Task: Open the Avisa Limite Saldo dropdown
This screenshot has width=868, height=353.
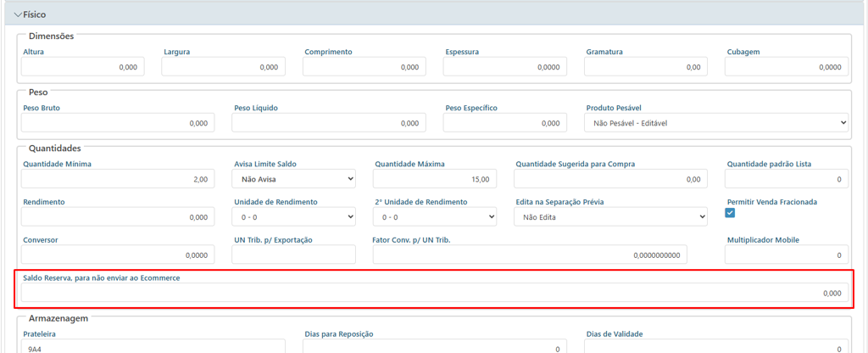Action: (x=294, y=179)
